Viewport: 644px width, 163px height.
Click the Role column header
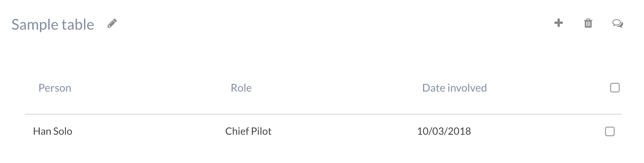point(241,88)
